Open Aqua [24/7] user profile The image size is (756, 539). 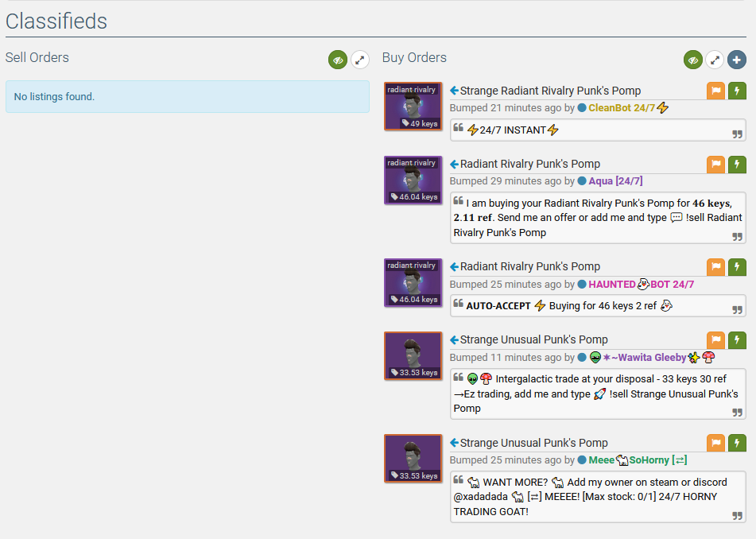coord(615,181)
